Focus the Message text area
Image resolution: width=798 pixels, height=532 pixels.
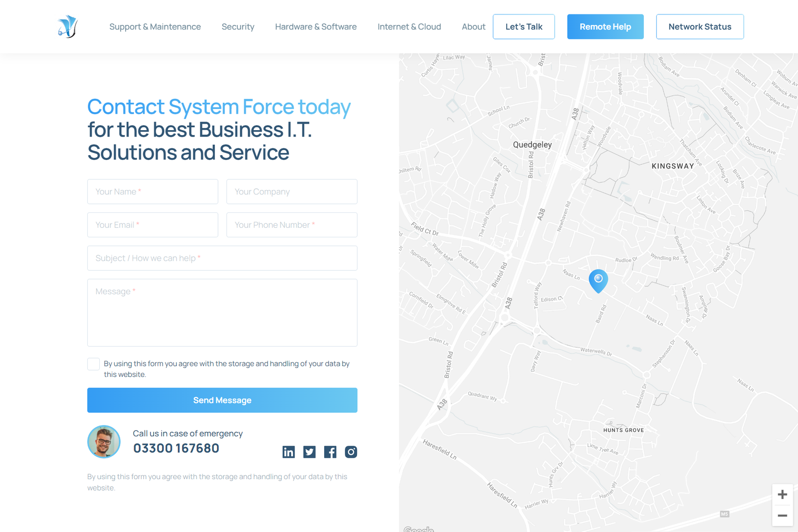(x=222, y=313)
